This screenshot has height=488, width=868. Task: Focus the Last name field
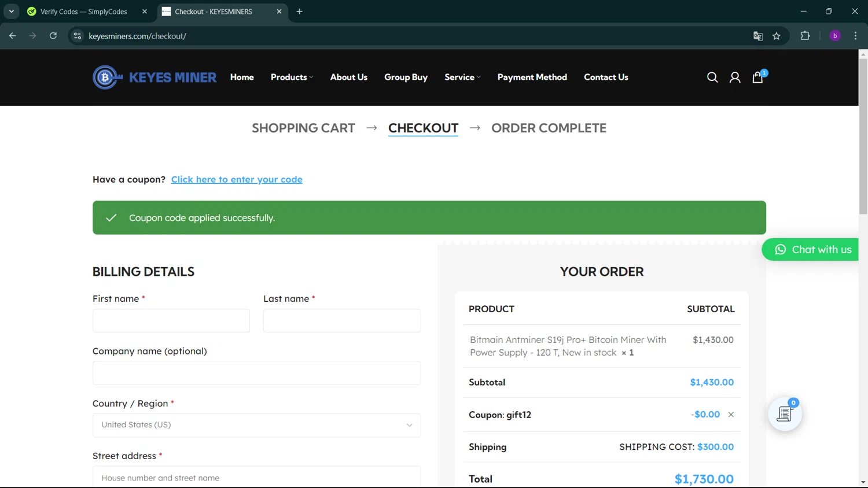point(342,320)
